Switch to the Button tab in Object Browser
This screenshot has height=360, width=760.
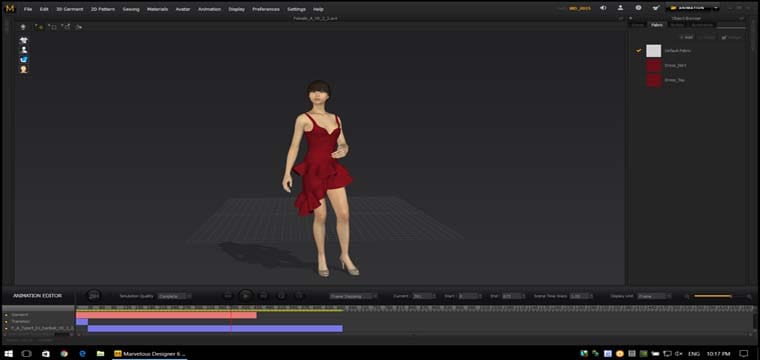[x=677, y=25]
